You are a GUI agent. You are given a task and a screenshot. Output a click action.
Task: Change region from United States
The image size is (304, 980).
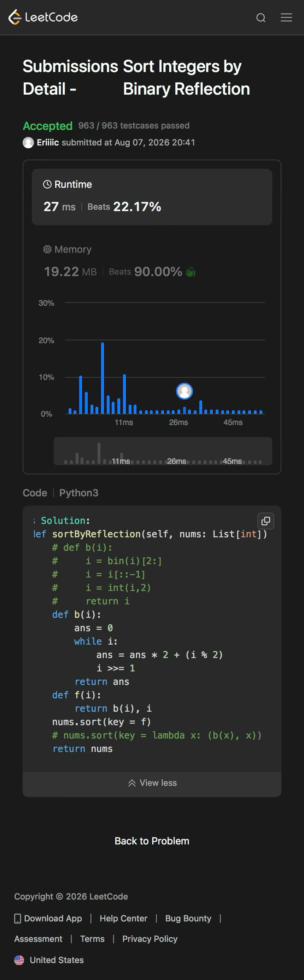57,960
